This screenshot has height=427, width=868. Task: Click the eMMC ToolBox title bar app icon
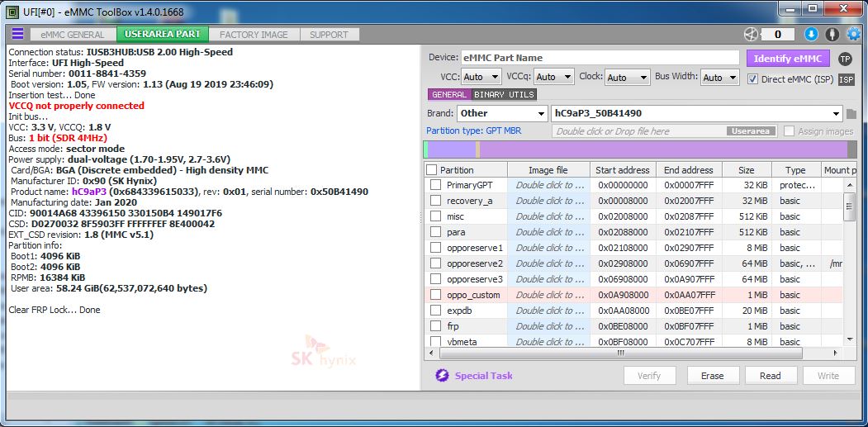pyautogui.click(x=12, y=12)
